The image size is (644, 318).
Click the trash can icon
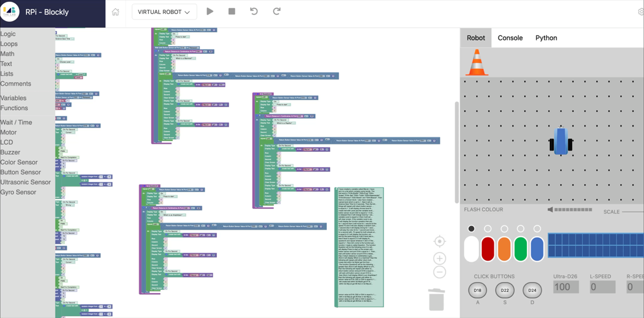[436, 300]
